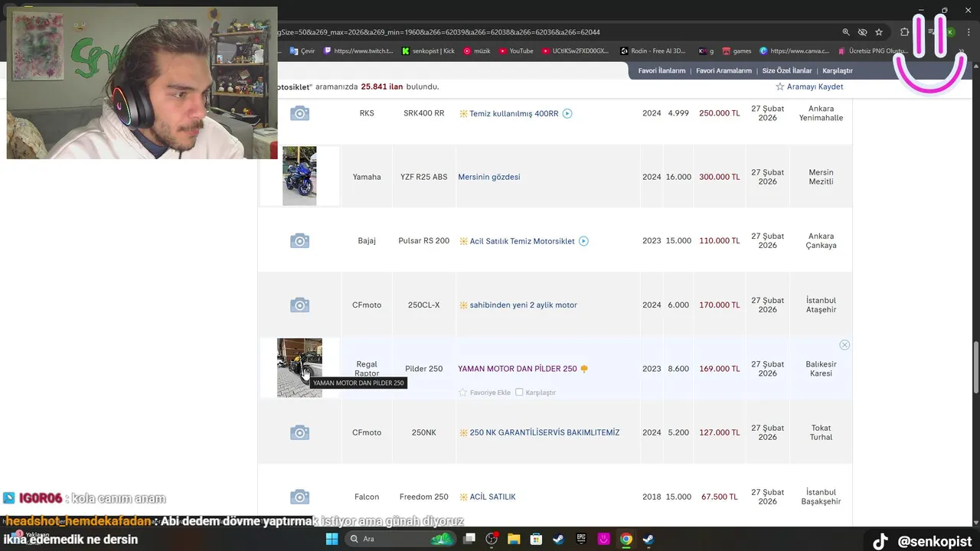
Task: Open the Twitch bookmark in the bookmarks bar
Action: [359, 51]
